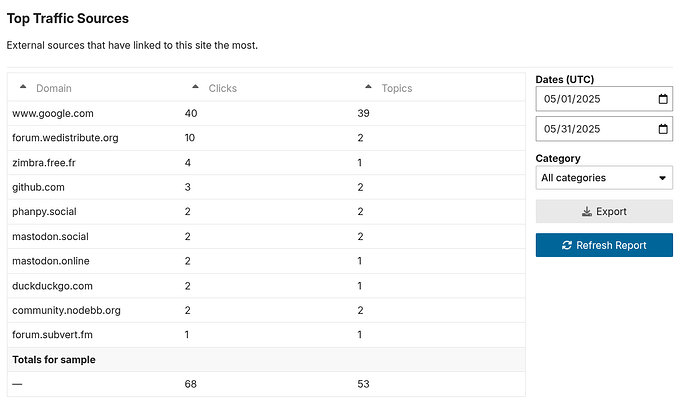Select the forum.subvert.fm row

(x=266, y=335)
